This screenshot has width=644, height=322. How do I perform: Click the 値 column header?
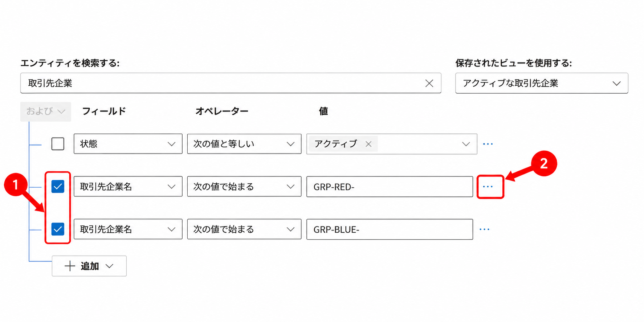323,111
